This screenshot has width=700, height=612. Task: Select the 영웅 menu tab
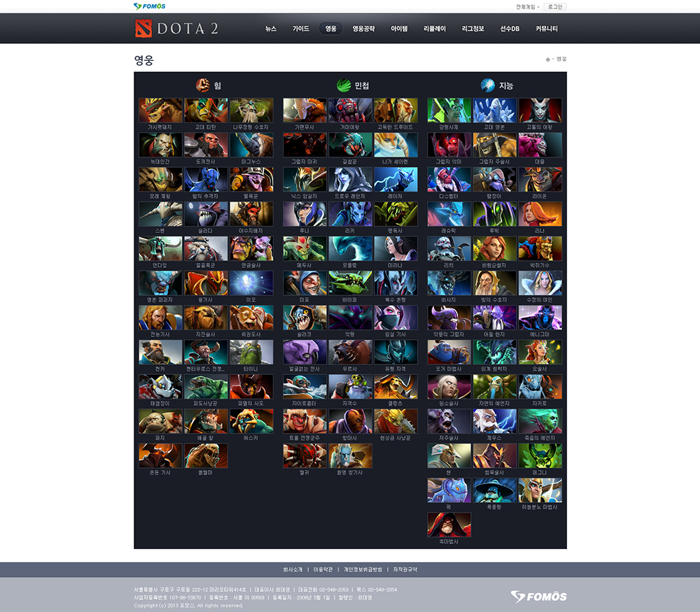pyautogui.click(x=331, y=29)
